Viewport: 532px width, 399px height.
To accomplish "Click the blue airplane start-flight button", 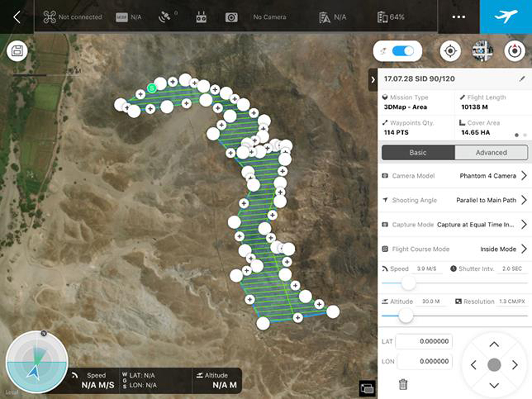I will tap(505, 17).
